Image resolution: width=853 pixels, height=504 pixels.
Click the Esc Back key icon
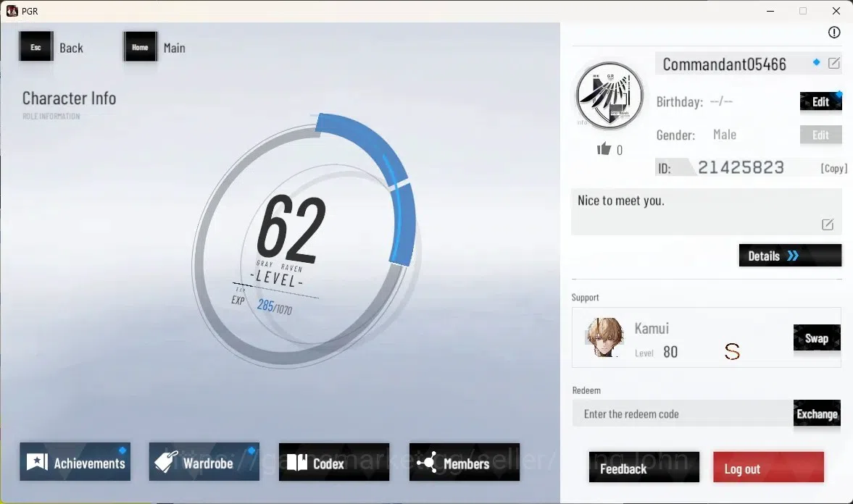pos(36,47)
